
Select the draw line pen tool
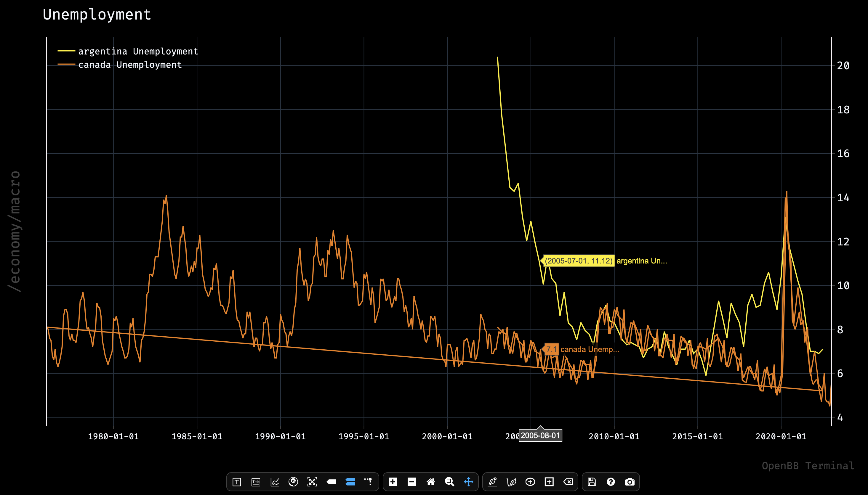pos(492,482)
